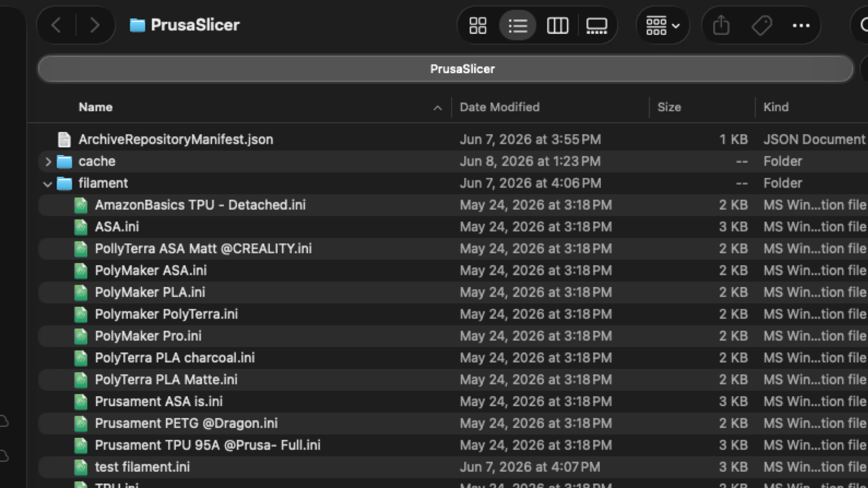Select the test filament.ini file icon
The image size is (868, 488).
tap(80, 467)
